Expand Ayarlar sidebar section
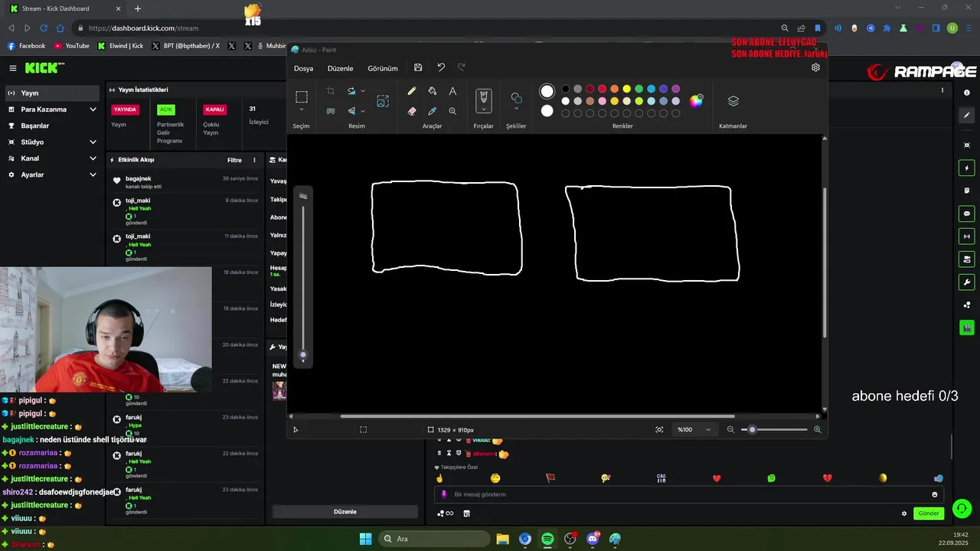Viewport: 980px width, 551px height. tap(93, 175)
